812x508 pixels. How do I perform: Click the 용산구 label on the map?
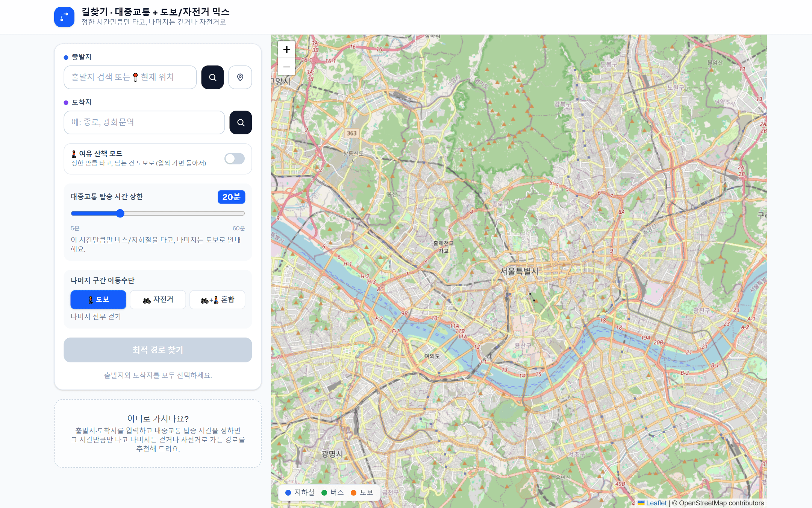click(523, 345)
